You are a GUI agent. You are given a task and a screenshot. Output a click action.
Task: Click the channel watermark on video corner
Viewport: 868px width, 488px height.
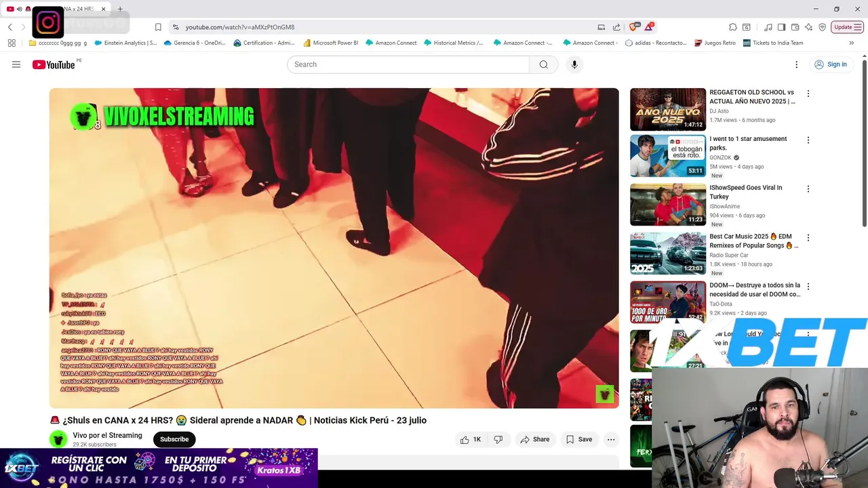[604, 394]
